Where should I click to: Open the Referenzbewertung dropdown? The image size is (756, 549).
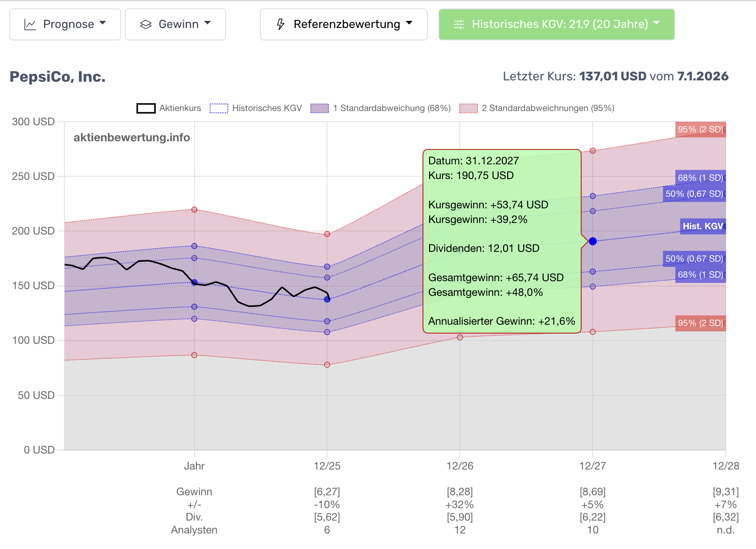click(343, 24)
